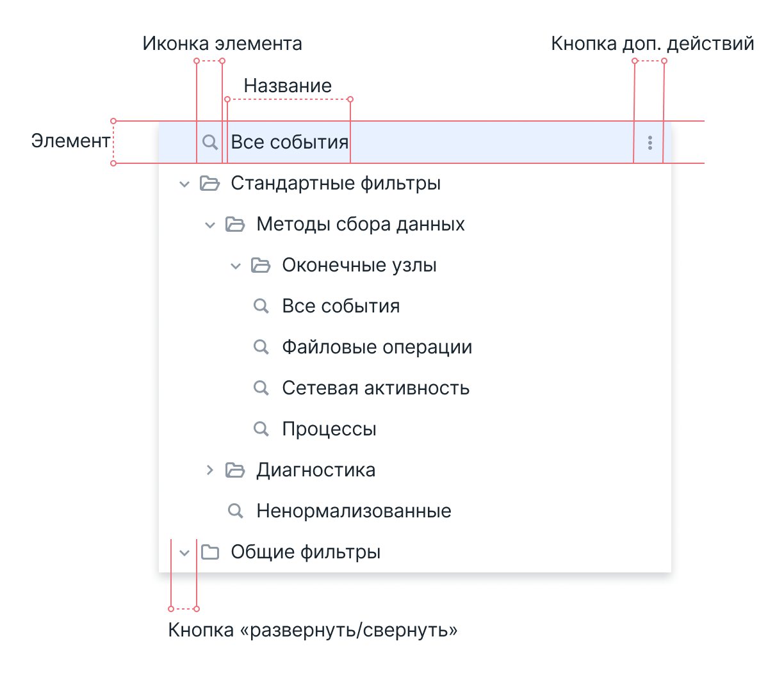Click the magnifier icon of Файловые операции

pos(261,347)
